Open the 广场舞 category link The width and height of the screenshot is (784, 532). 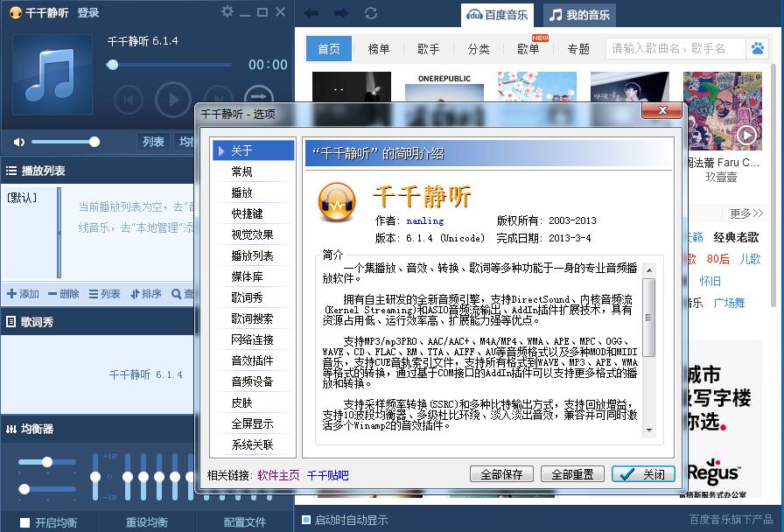click(x=729, y=303)
